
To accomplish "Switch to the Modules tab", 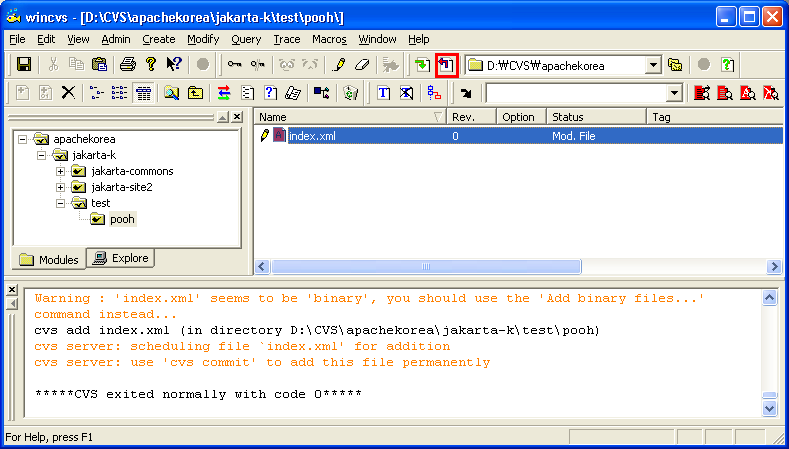I will (x=48, y=260).
